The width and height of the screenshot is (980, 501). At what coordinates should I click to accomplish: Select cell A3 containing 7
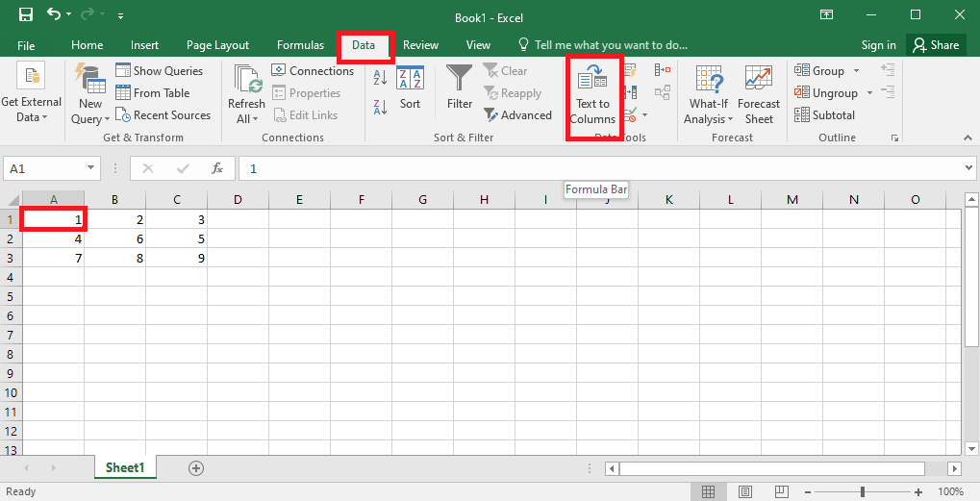click(x=53, y=258)
